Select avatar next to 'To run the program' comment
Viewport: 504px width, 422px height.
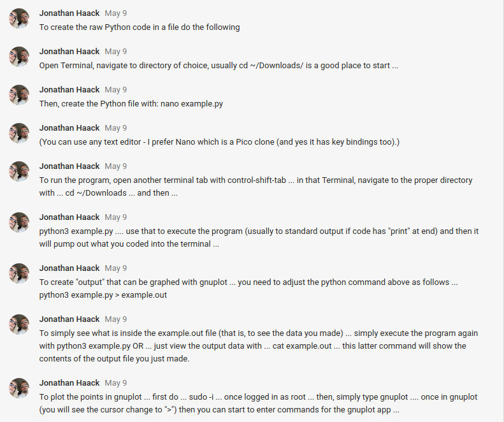pos(19,171)
